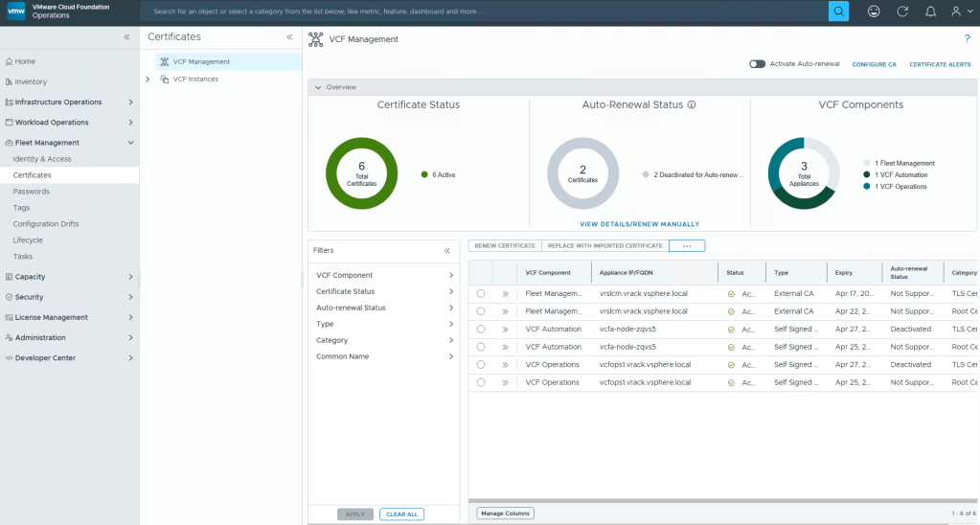This screenshot has width=980, height=525.
Task: Open the feedback smiley icon
Action: 873,11
